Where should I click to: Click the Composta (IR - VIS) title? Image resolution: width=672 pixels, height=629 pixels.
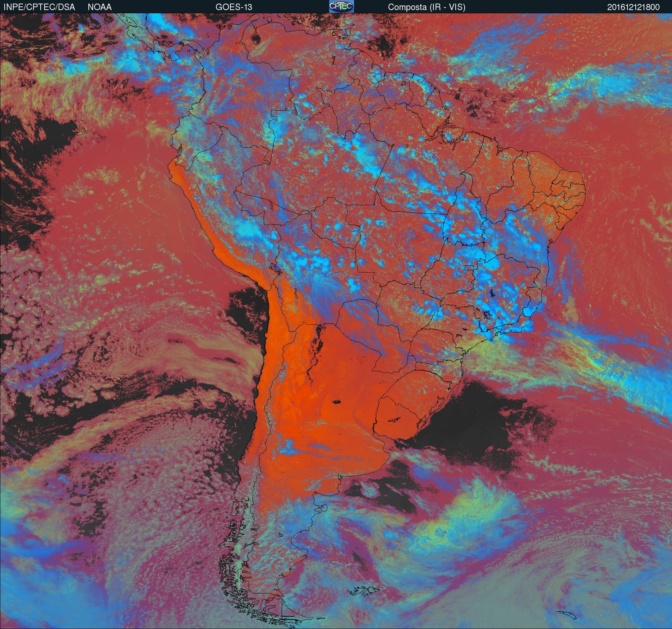[427, 7]
